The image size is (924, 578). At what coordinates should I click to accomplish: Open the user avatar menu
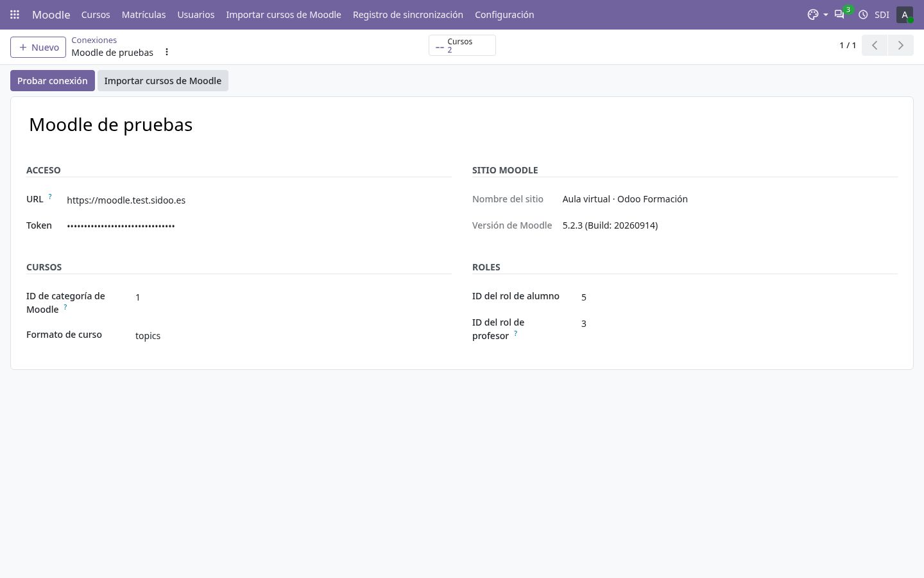pos(905,14)
